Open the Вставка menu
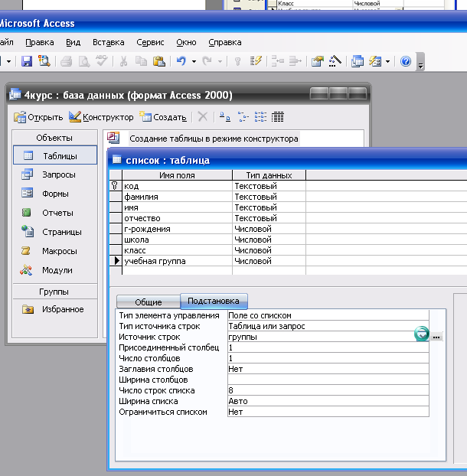467x476 pixels. (x=109, y=43)
